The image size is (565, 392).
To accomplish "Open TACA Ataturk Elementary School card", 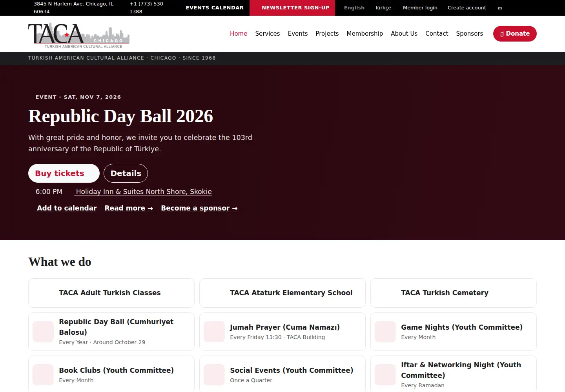I will pos(282,293).
